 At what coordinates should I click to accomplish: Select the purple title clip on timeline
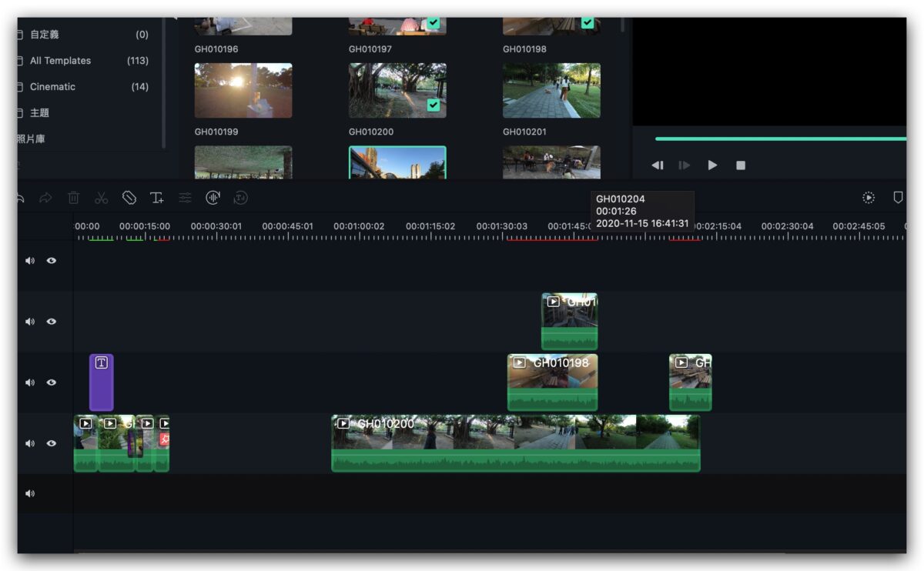tap(101, 382)
